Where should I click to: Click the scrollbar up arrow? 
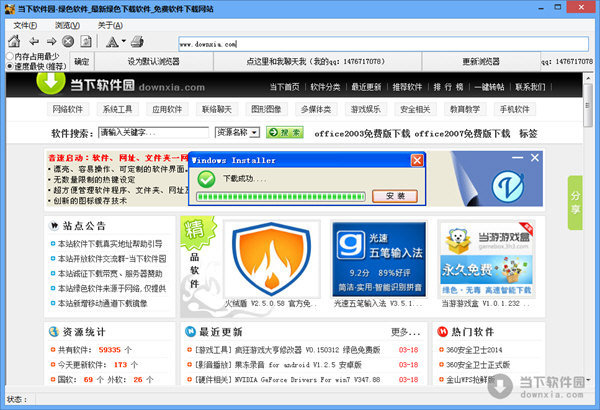[x=588, y=78]
